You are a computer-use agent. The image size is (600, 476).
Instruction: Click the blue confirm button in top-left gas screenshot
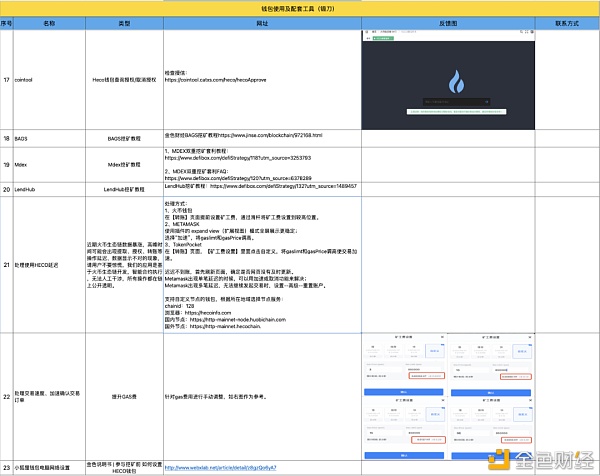pos(404,392)
